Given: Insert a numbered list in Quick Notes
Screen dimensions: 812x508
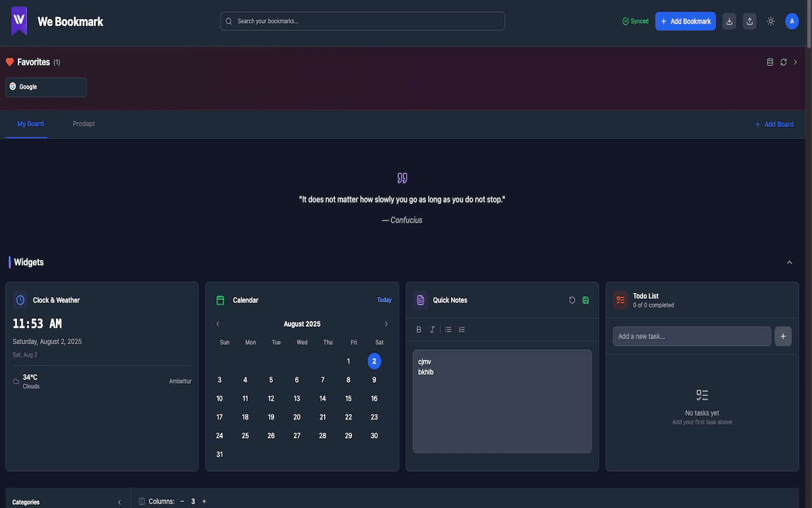Looking at the screenshot, I should coord(462,330).
